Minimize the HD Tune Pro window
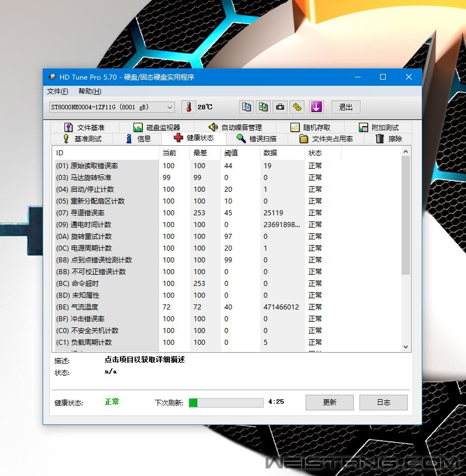Viewport: 466px width, 476px height. (358, 77)
